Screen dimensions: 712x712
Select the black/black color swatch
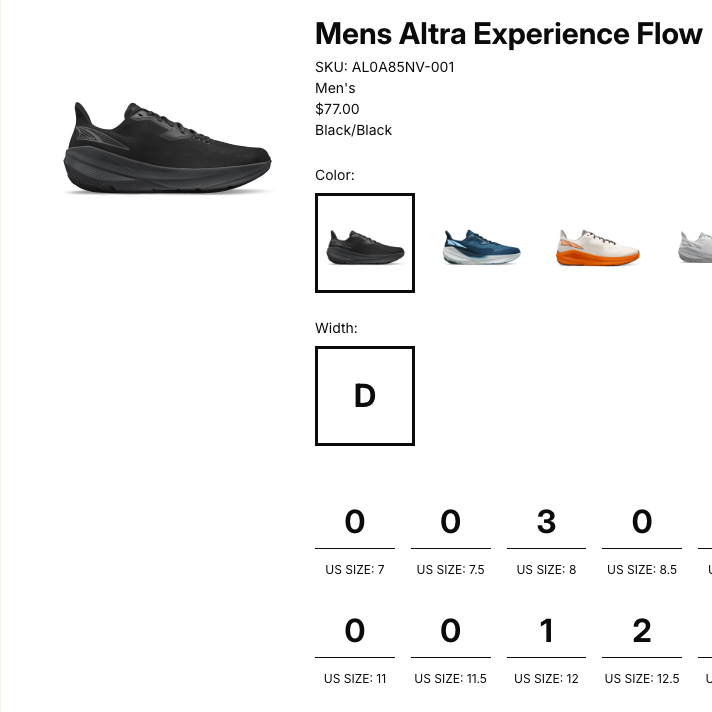point(365,243)
